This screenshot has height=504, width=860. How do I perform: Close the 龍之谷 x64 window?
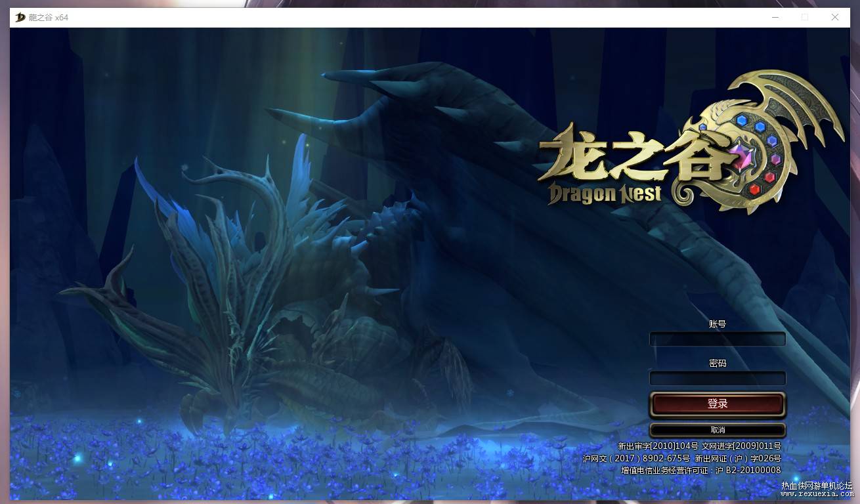point(835,18)
